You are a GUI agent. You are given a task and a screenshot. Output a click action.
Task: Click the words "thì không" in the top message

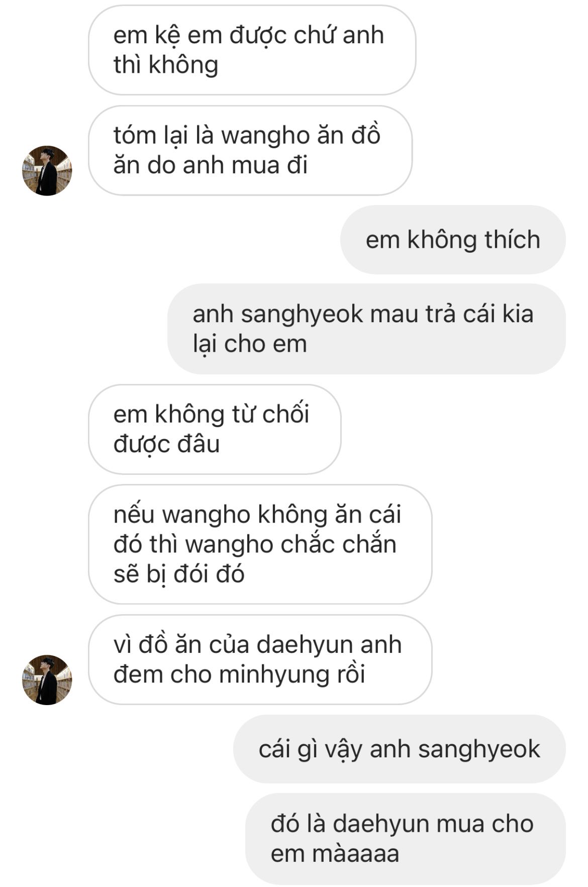point(166,65)
